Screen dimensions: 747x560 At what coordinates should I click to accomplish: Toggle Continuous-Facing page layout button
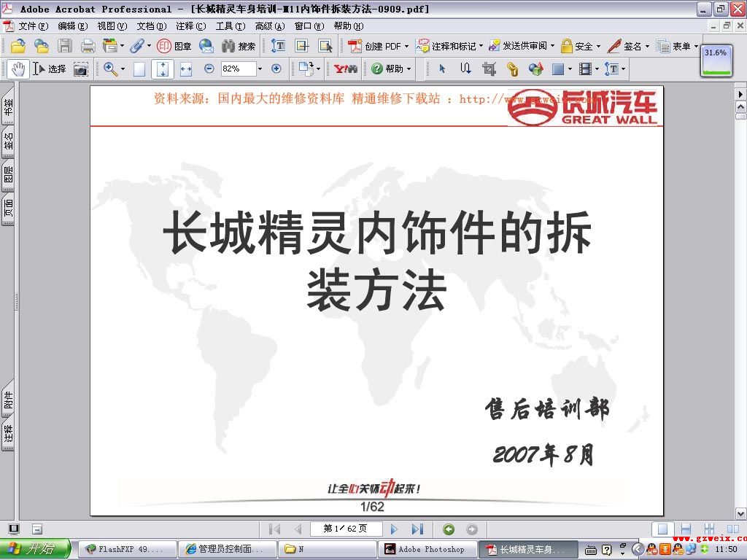[709, 529]
